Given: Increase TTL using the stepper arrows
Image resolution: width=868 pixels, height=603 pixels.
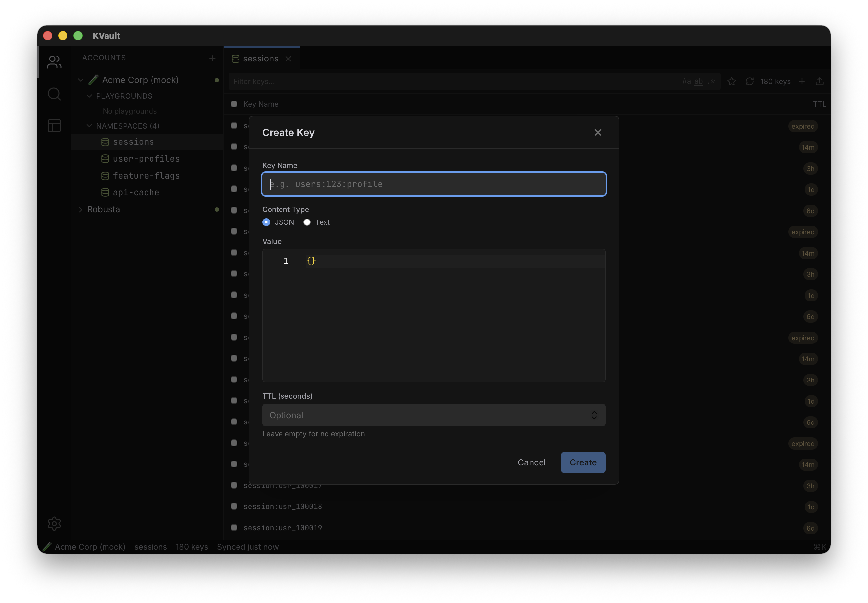Looking at the screenshot, I should coord(594,413).
